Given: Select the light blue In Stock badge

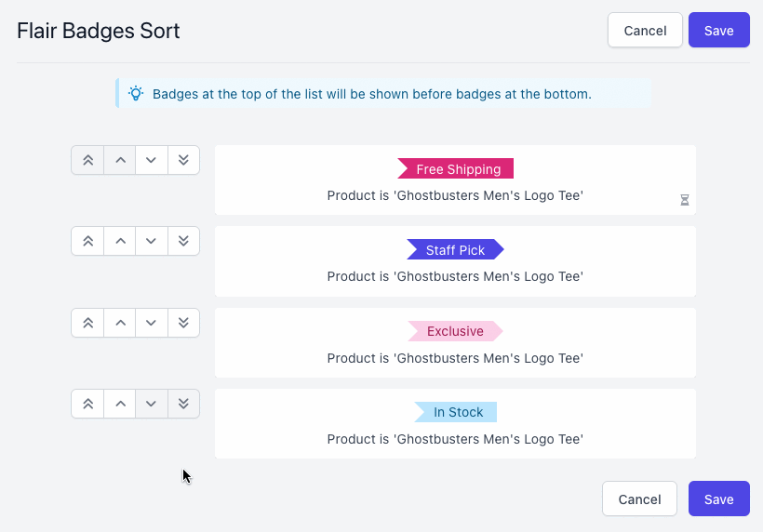Looking at the screenshot, I should (x=456, y=412).
